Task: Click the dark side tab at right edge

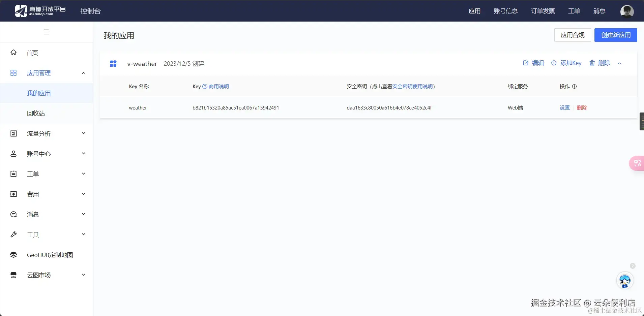Action: [x=642, y=121]
